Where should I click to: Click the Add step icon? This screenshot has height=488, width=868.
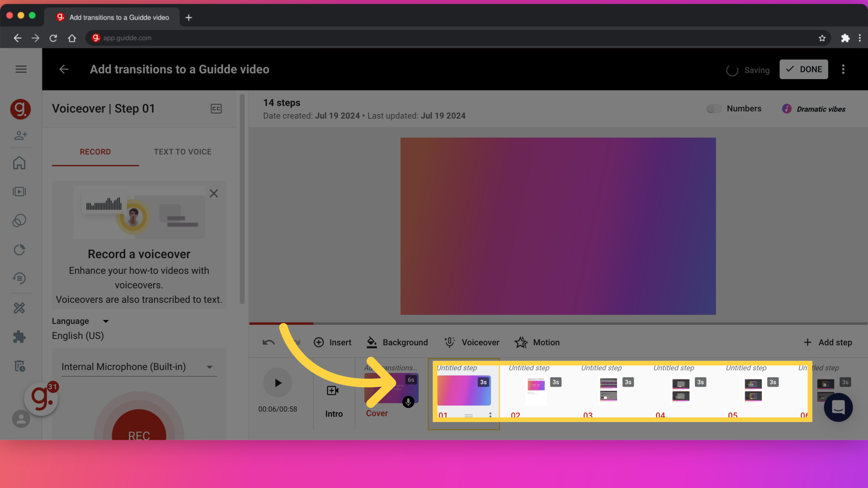click(808, 342)
